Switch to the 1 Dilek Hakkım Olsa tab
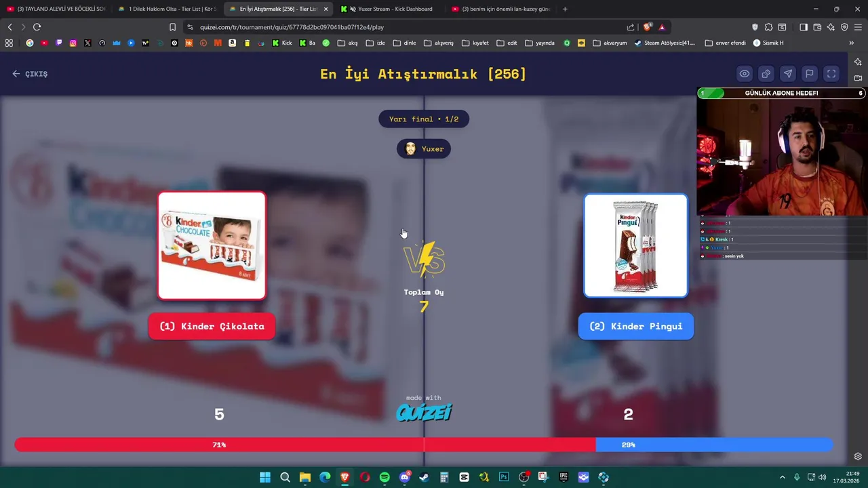The width and height of the screenshot is (868, 488). point(167,9)
